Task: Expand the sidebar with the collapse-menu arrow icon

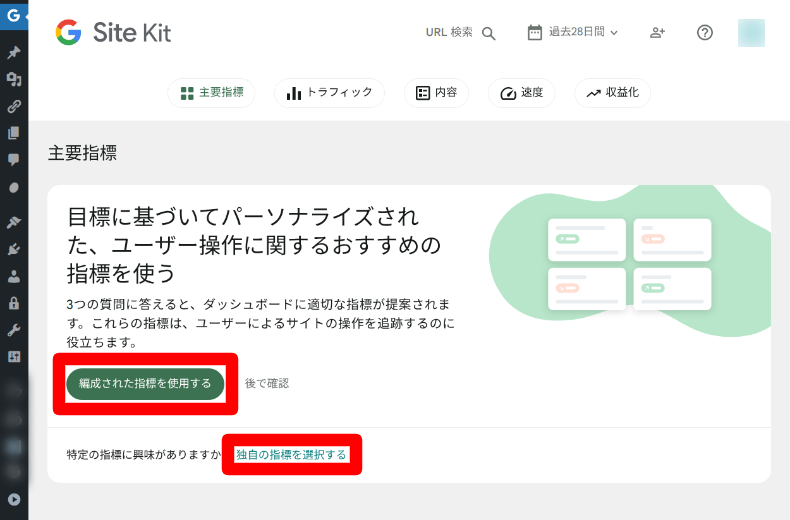Action: click(x=14, y=499)
